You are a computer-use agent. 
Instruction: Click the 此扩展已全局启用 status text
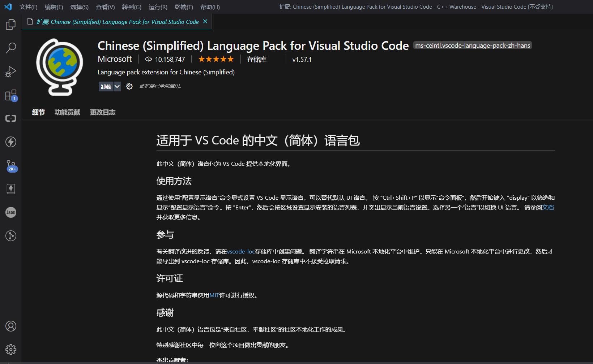click(x=161, y=86)
